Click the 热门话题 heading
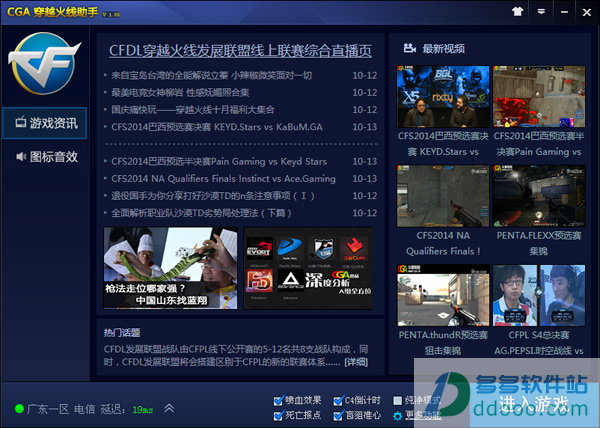The width and height of the screenshot is (600, 428). tap(122, 333)
